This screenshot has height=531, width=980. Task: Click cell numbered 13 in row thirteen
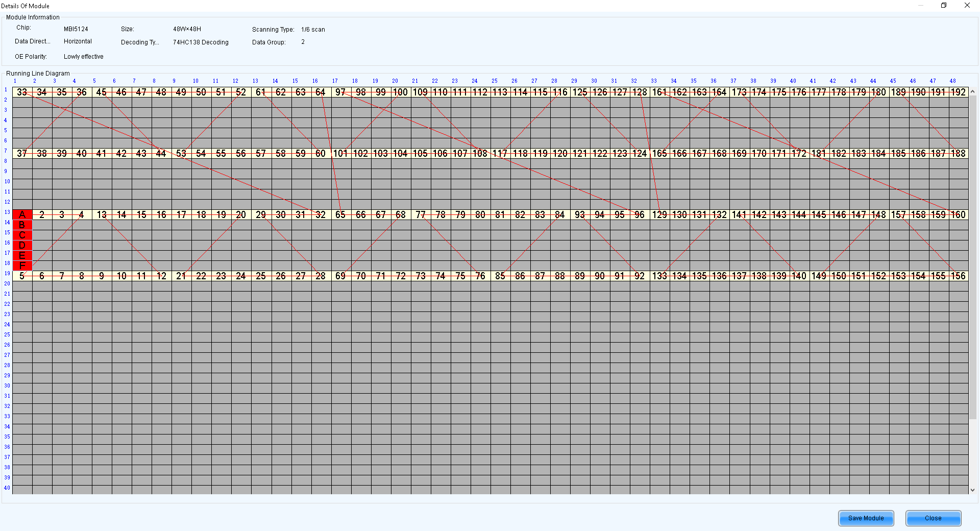[x=102, y=214]
